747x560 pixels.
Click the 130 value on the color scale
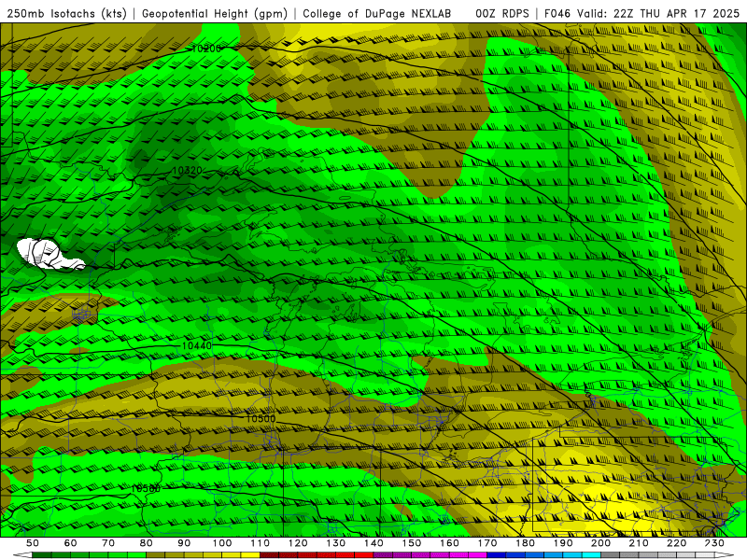pyautogui.click(x=336, y=543)
